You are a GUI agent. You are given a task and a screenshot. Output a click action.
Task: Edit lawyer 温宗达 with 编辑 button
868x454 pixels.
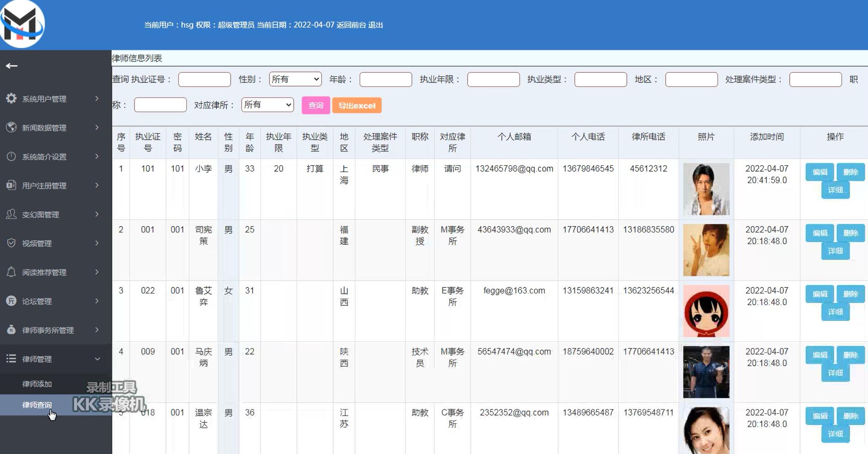819,416
